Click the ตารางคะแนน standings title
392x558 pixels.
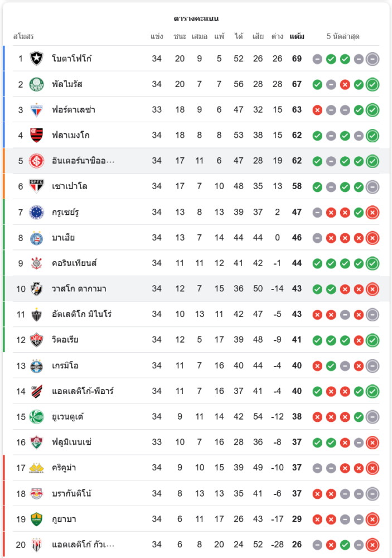point(196,18)
